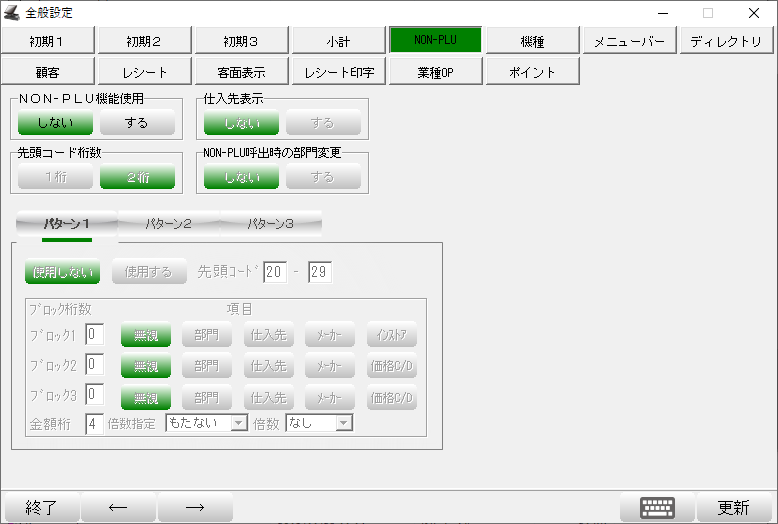Click the left arrow navigation button
This screenshot has width=778, height=524.
pyautogui.click(x=118, y=507)
